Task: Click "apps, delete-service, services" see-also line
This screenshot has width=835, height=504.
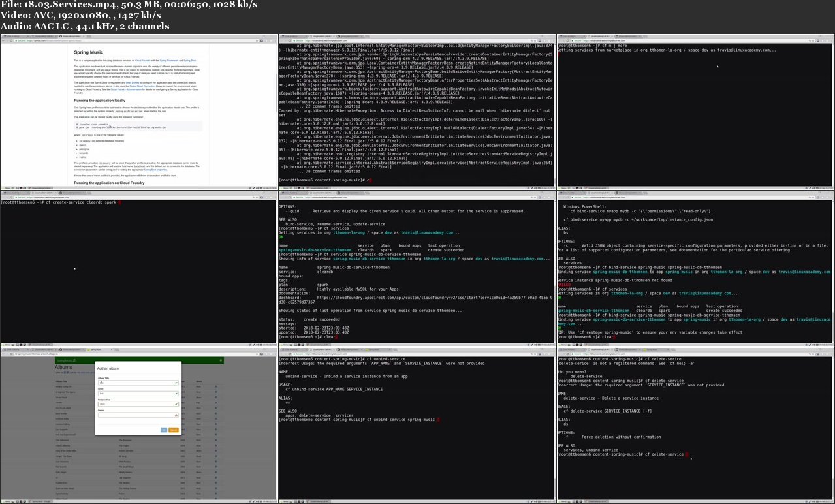Action: point(319,415)
